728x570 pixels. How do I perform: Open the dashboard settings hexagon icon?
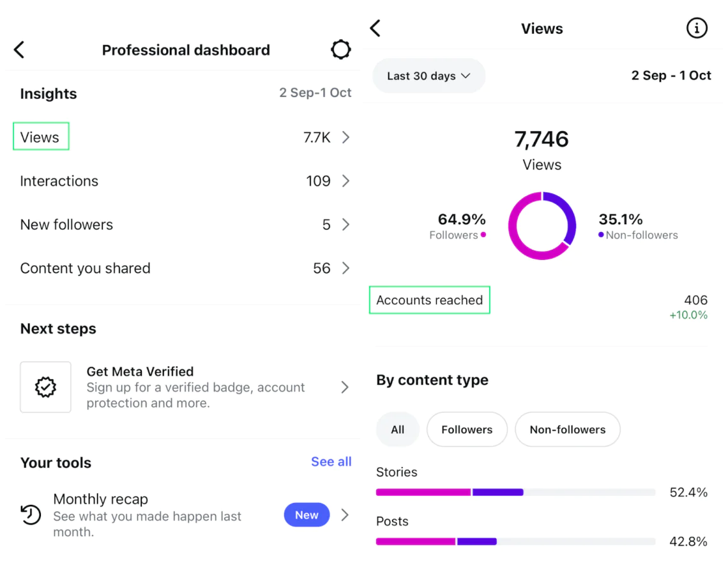coord(341,50)
